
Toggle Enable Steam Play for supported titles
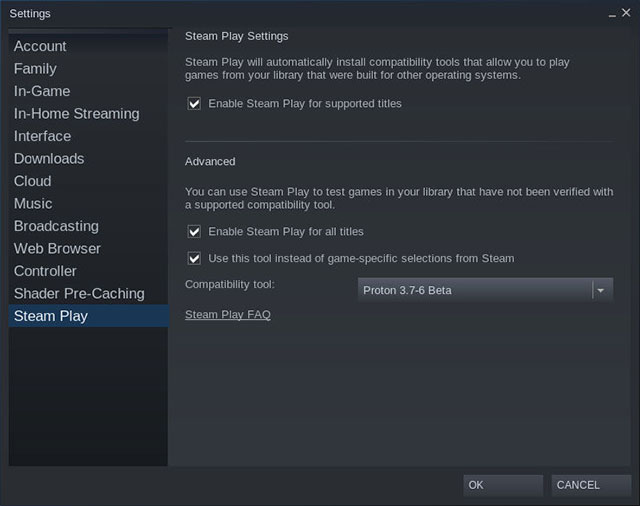tap(195, 103)
